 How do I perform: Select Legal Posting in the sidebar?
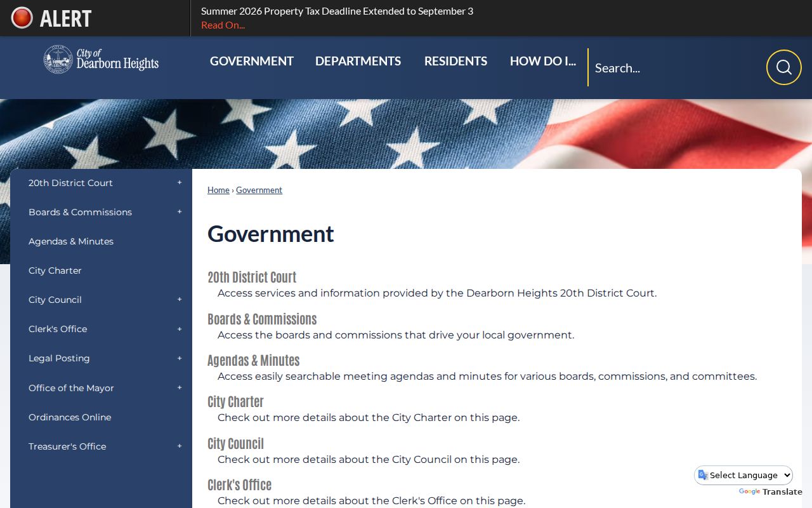pos(59,358)
